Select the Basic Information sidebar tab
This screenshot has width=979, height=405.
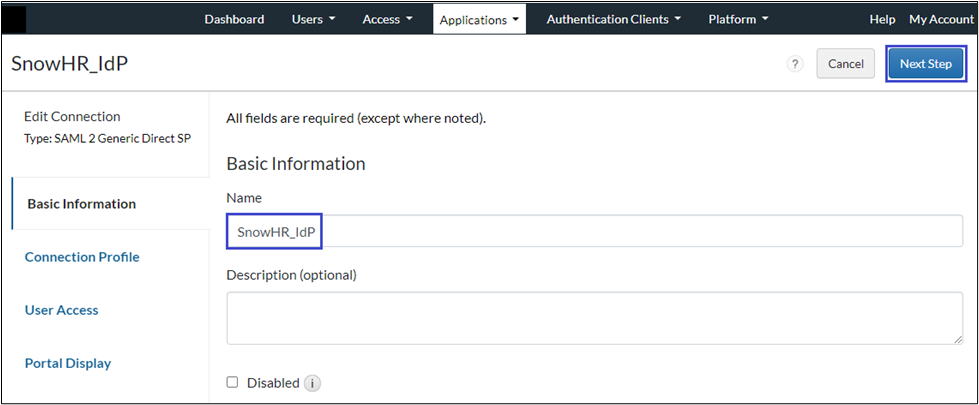82,204
